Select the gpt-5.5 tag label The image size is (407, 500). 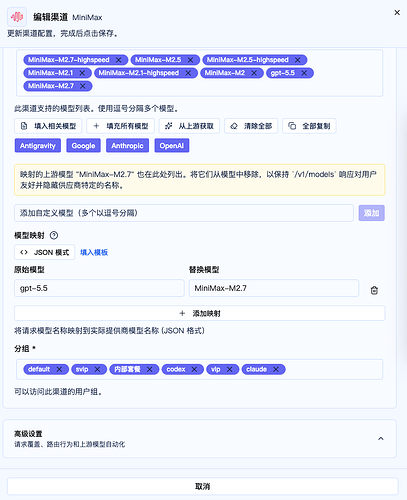pyautogui.click(x=283, y=73)
